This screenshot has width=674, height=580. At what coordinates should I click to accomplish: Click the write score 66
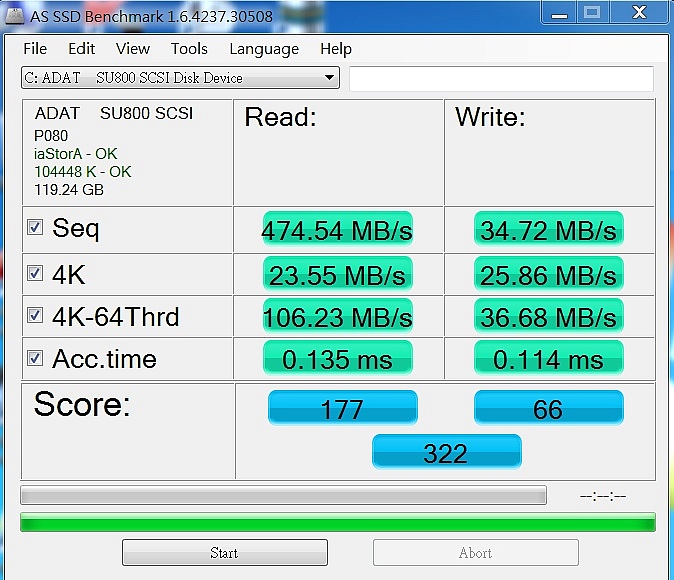(548, 408)
